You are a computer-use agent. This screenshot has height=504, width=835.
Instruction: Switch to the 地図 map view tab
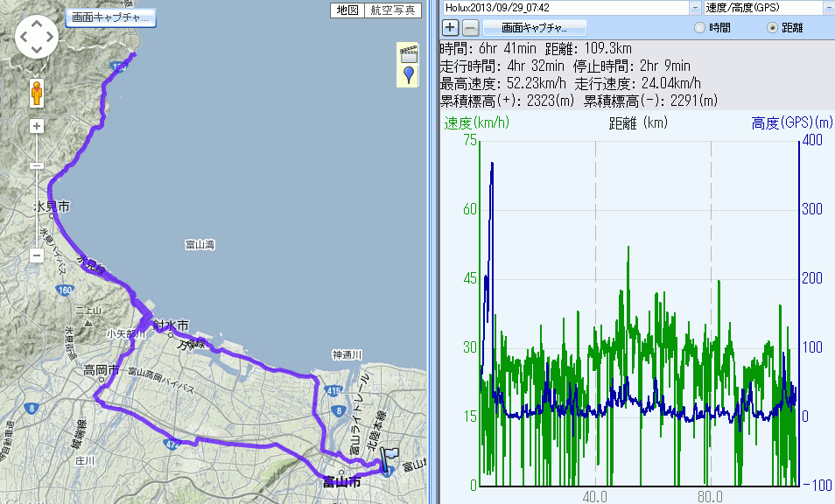(x=347, y=10)
